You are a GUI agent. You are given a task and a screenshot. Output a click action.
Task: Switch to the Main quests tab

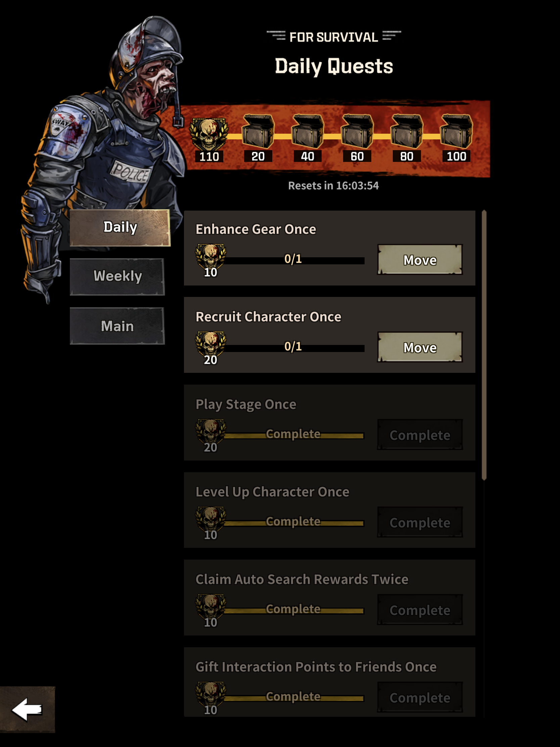[117, 326]
